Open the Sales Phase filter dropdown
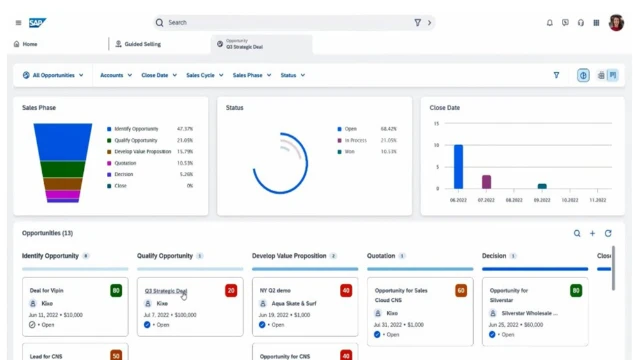640x360 pixels. click(x=252, y=75)
